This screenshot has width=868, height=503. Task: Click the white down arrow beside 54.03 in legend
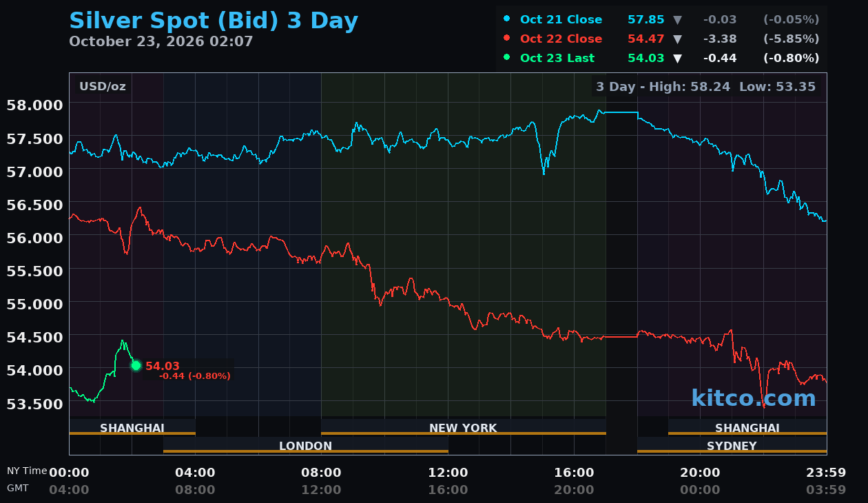[677, 59]
